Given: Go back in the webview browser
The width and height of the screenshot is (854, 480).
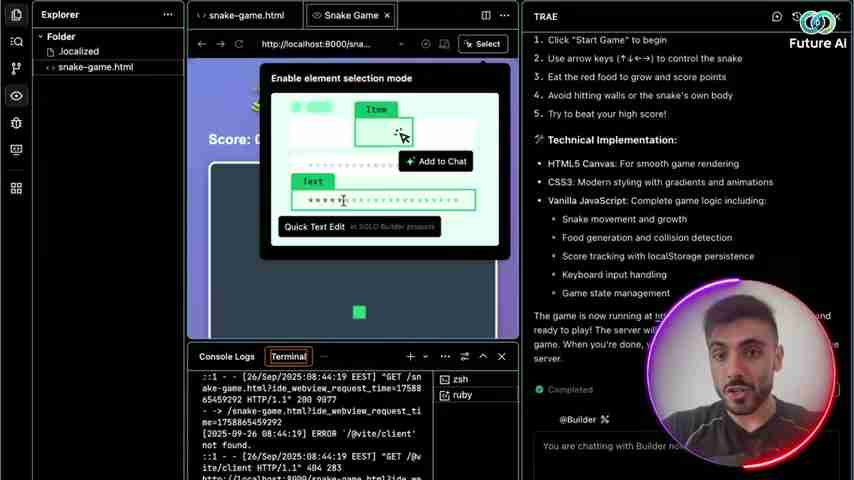Looking at the screenshot, I should (x=202, y=44).
